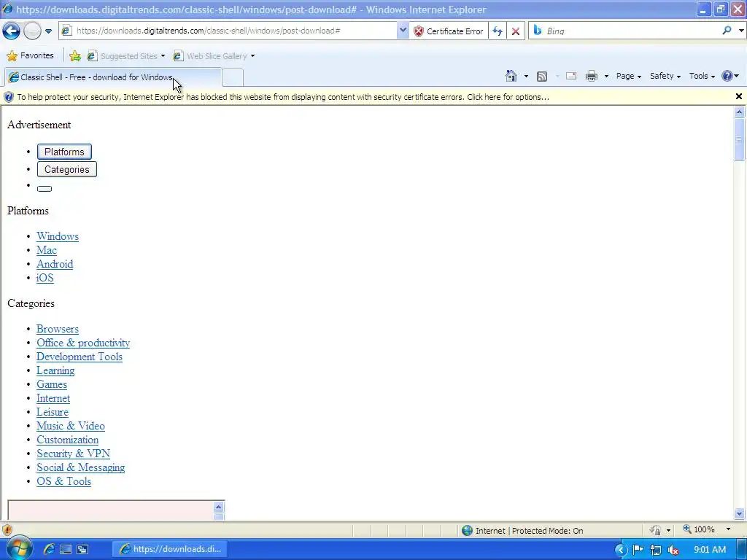Stop page loading with red X icon
The image size is (747, 560).
[x=516, y=31]
